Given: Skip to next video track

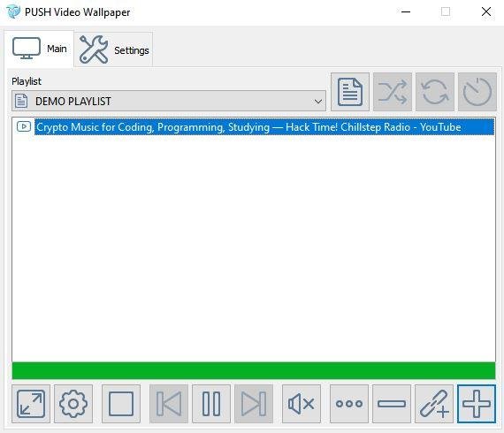Looking at the screenshot, I should (254, 404).
